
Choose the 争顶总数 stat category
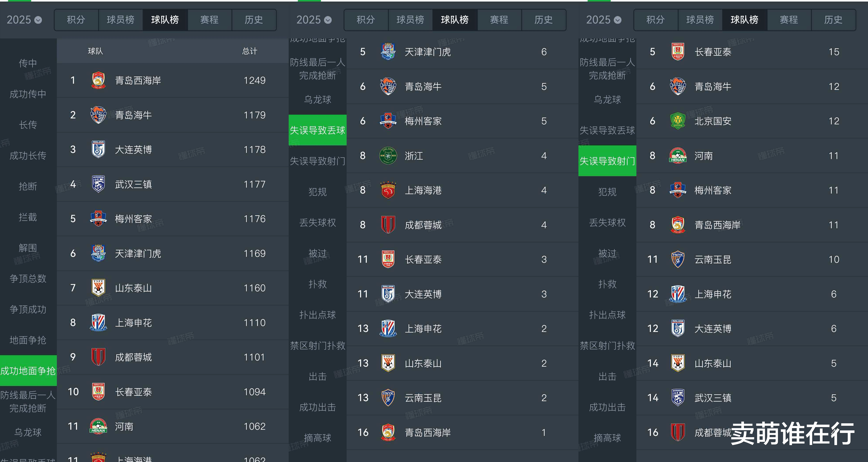[x=28, y=279]
